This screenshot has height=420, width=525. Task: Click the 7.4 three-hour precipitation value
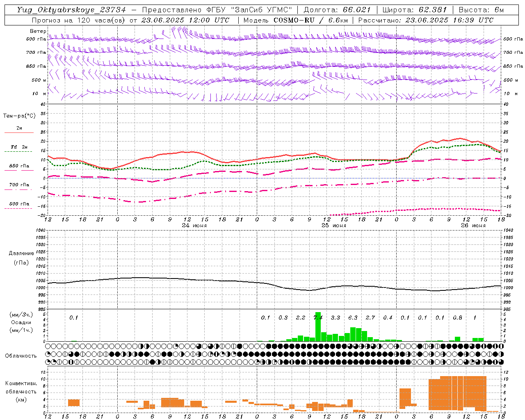(x=318, y=317)
